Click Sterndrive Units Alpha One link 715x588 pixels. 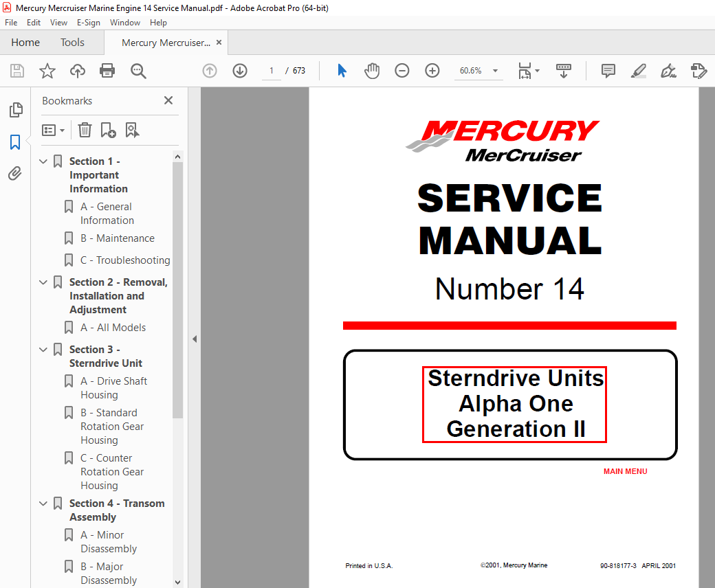click(x=514, y=404)
